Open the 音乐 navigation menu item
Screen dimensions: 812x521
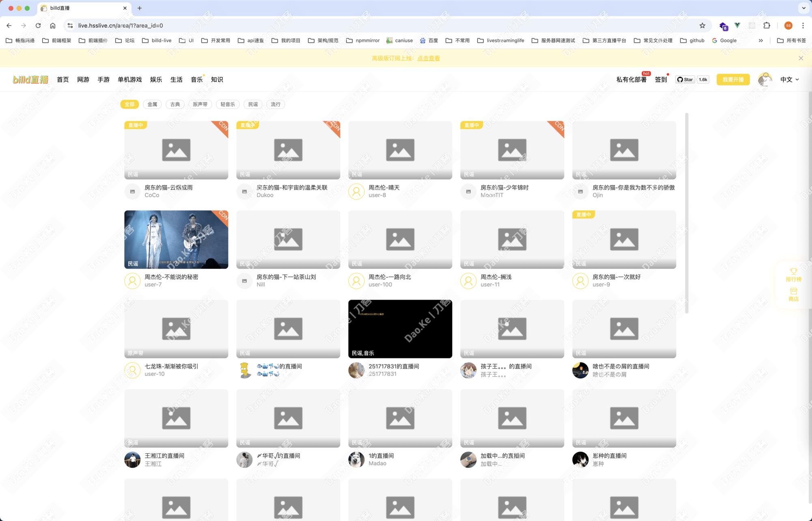196,79
